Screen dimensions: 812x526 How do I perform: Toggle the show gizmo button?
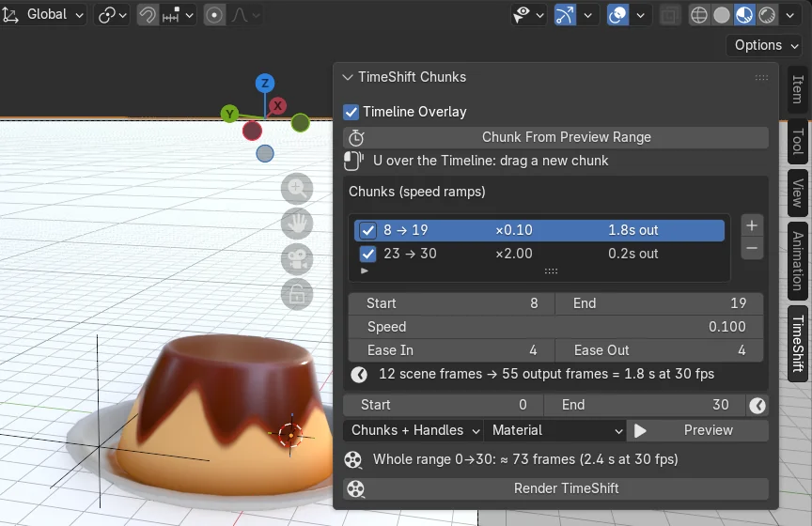click(x=565, y=14)
